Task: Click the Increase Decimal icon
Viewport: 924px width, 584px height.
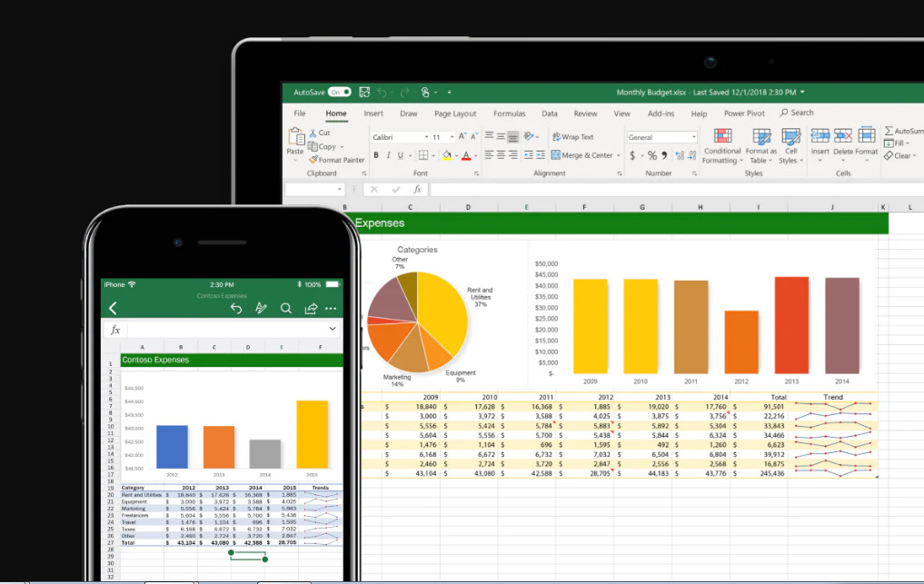Action: 680,155
